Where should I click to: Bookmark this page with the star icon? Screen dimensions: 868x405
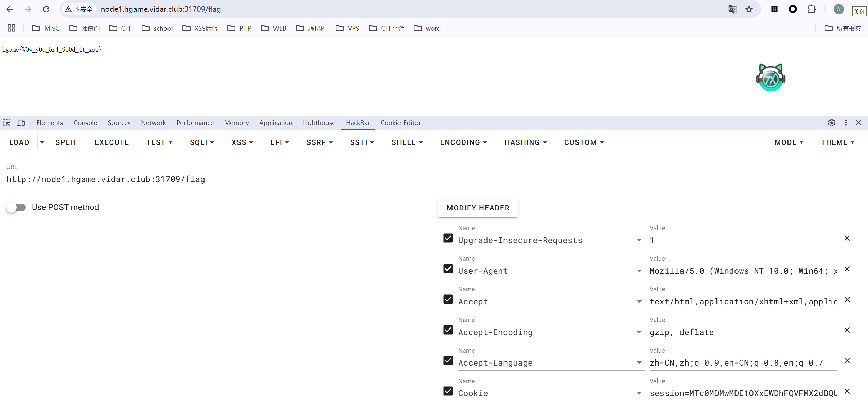click(749, 9)
